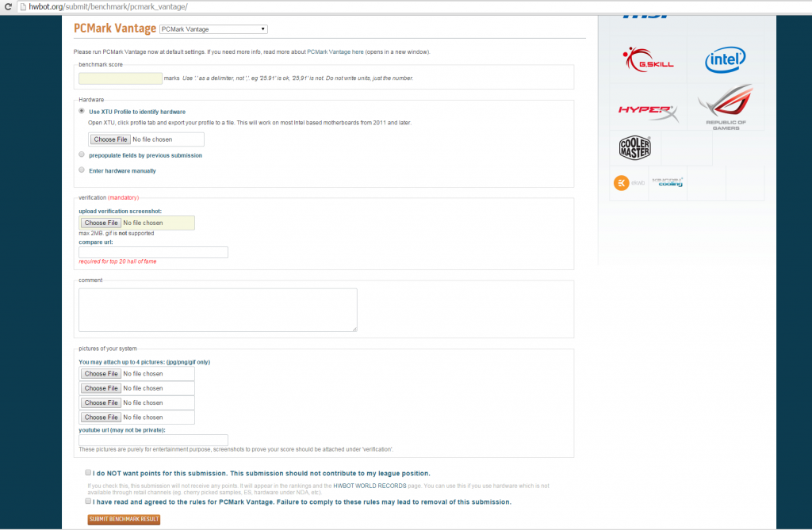Click the 'youtube url (may not be private):' label

[122, 430]
